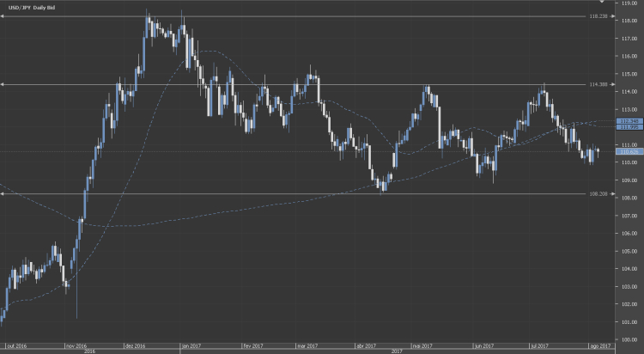
Task: Click the 2017 year label on the bottom axis
Action: 397,351
